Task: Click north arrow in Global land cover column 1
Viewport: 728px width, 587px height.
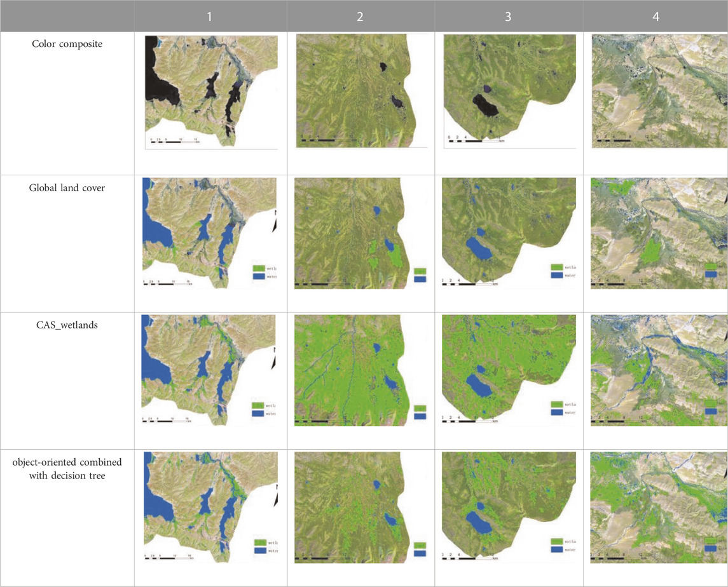Action: click(x=275, y=221)
